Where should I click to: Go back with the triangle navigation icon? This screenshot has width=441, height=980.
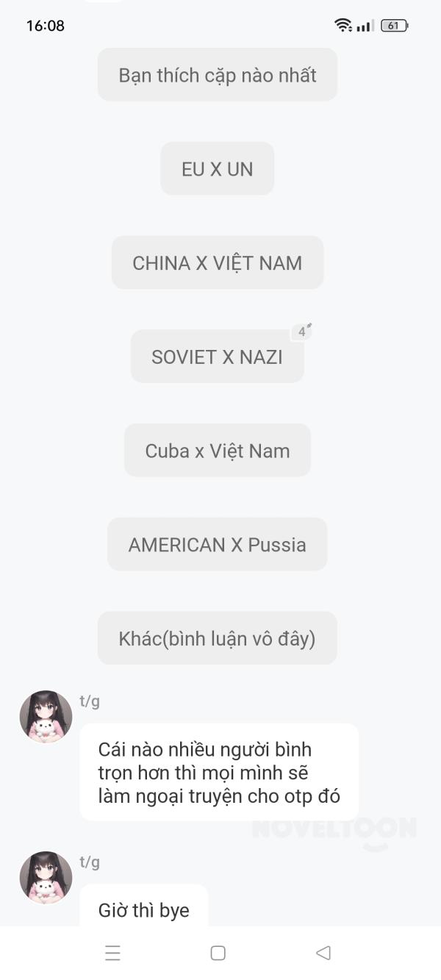323,953
